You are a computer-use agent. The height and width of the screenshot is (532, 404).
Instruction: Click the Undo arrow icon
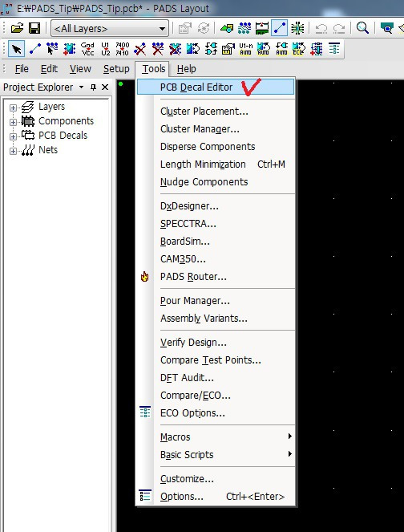coord(321,29)
